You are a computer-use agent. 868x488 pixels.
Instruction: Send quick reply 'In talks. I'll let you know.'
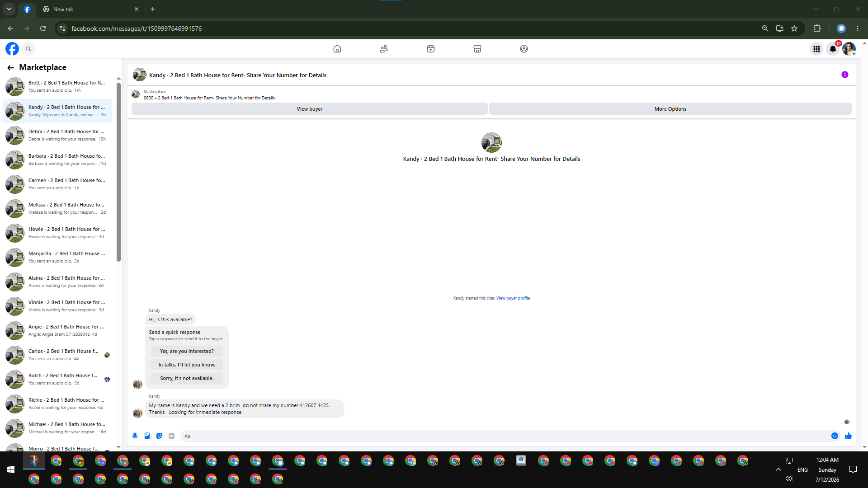click(x=187, y=365)
